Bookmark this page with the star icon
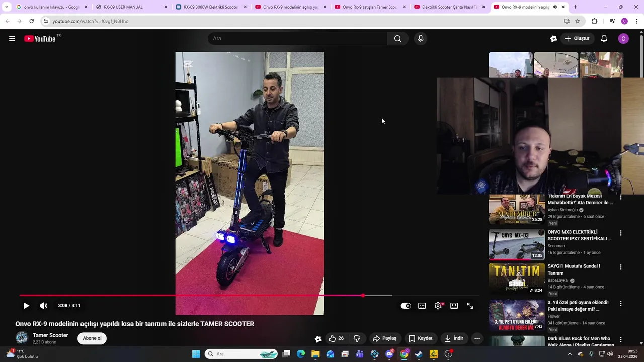Image resolution: width=644 pixels, height=362 pixels. coord(578,21)
